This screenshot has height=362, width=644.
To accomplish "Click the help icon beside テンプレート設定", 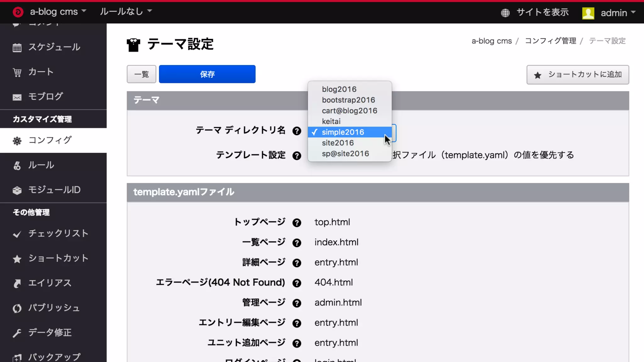I will pyautogui.click(x=297, y=156).
